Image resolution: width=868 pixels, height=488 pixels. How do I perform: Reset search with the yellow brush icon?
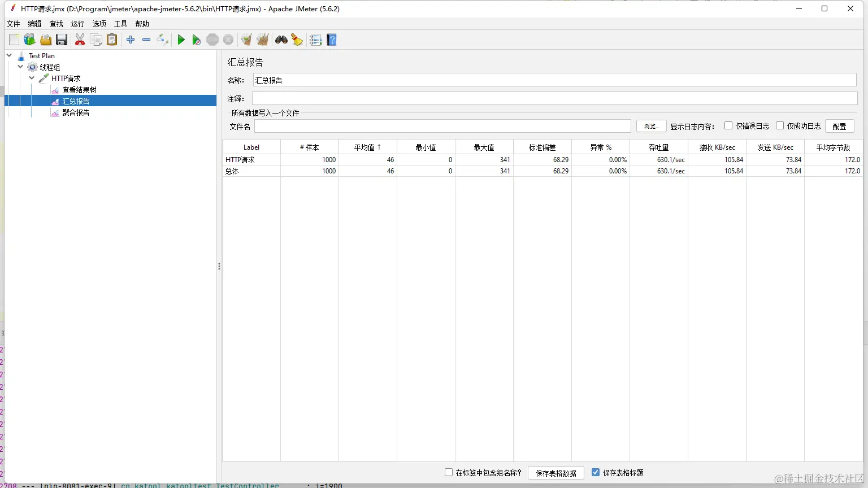coord(297,40)
